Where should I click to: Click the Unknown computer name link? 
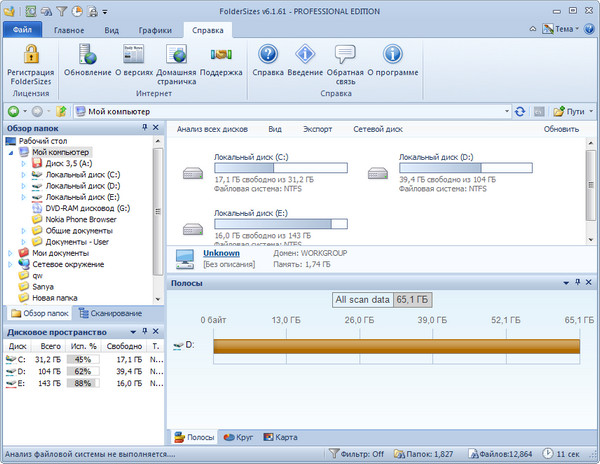(221, 253)
